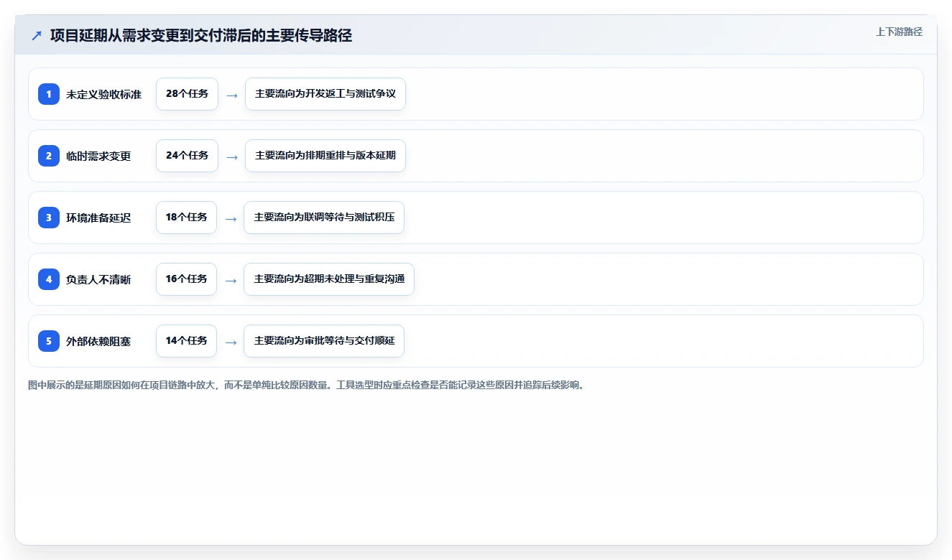Select number badge 4 for 负责人不清晰

click(x=49, y=279)
